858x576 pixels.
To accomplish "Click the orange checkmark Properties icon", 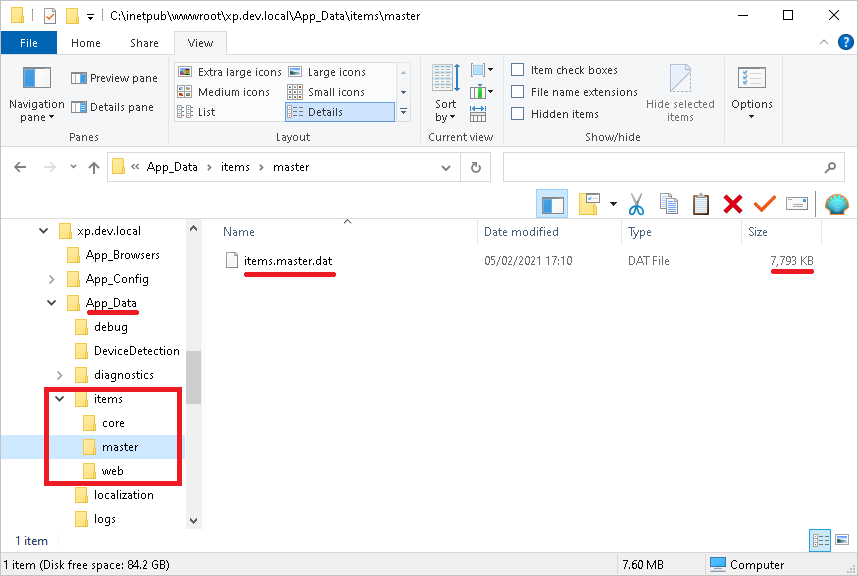I will [x=764, y=204].
